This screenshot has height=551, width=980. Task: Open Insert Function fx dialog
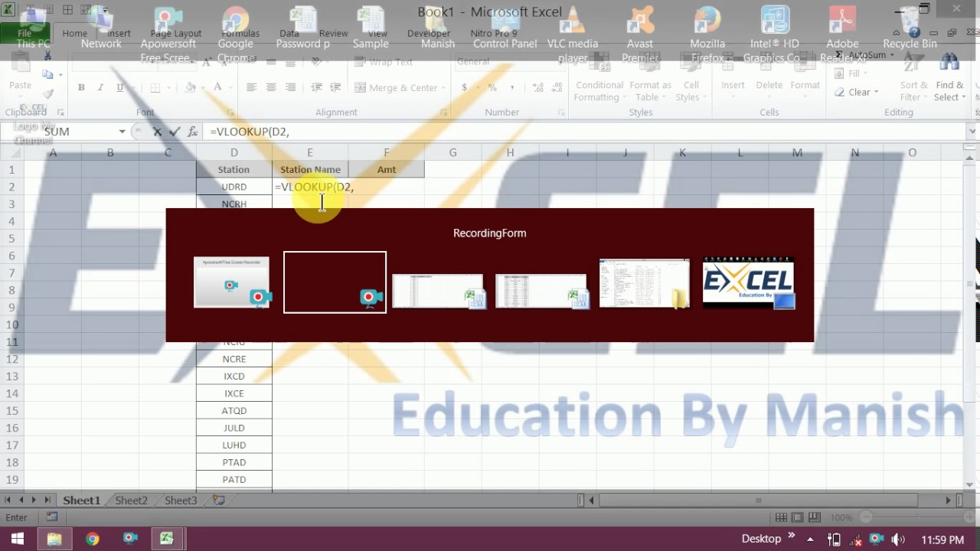pos(192,132)
